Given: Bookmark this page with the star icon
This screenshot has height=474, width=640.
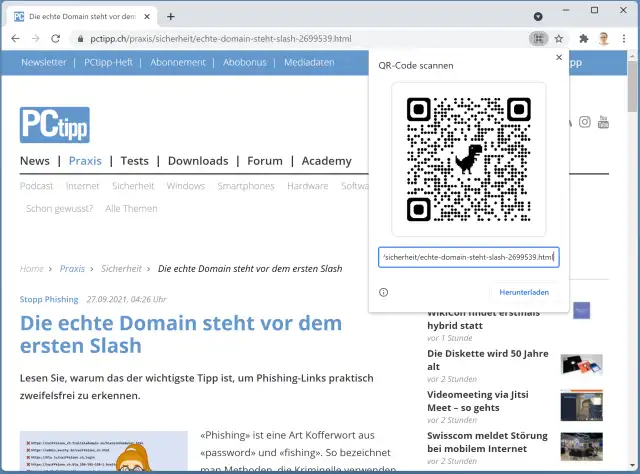Looking at the screenshot, I should (559, 38).
